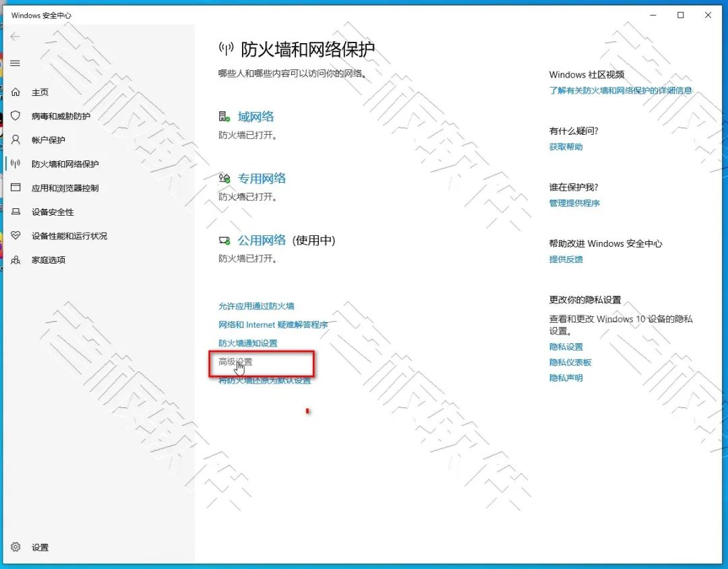Click 防火墙已打开 status under 专用网络
This screenshot has width=728, height=569.
coord(248,197)
